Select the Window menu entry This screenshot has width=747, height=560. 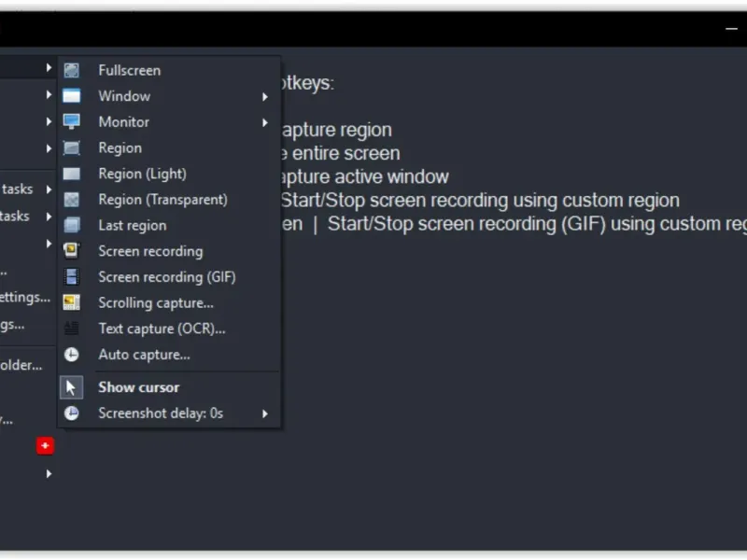[x=124, y=96]
